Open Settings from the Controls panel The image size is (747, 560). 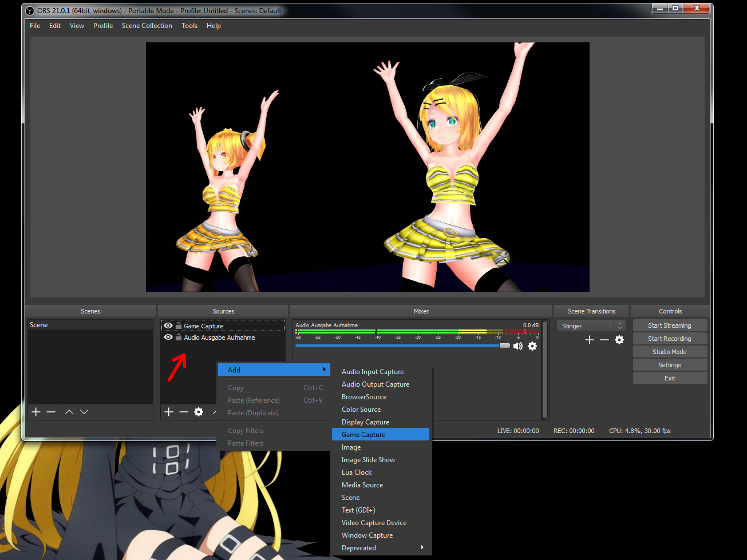(x=670, y=365)
